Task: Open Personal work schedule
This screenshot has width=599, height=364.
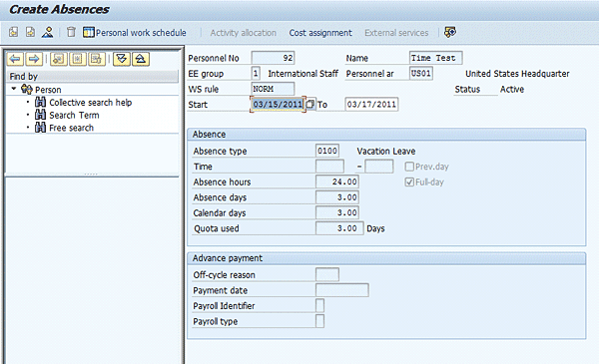Action: coord(135,33)
